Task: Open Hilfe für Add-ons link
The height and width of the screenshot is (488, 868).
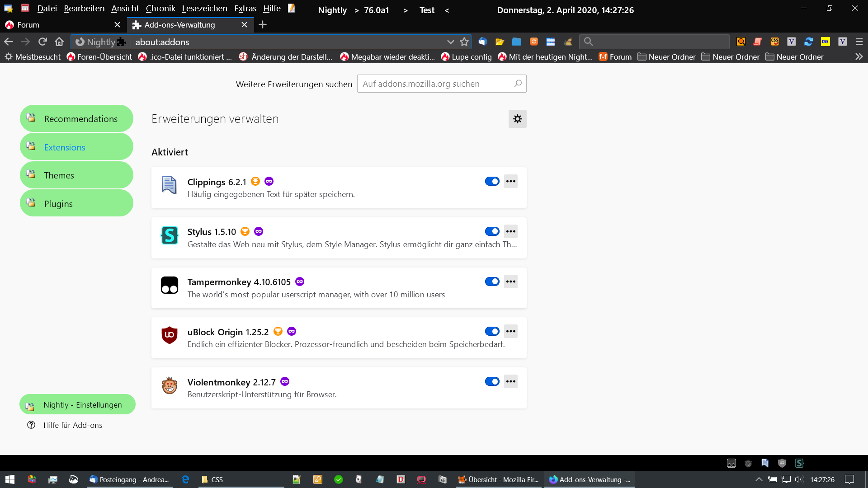Action: [72, 425]
